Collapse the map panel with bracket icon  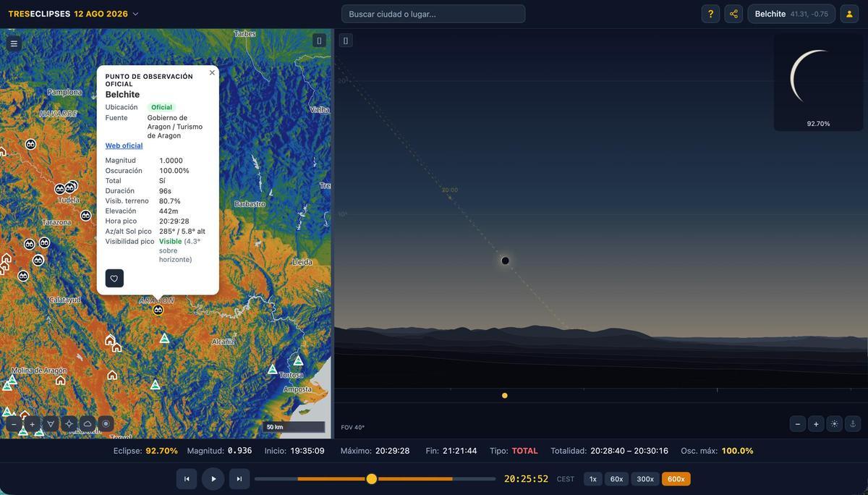tap(319, 41)
